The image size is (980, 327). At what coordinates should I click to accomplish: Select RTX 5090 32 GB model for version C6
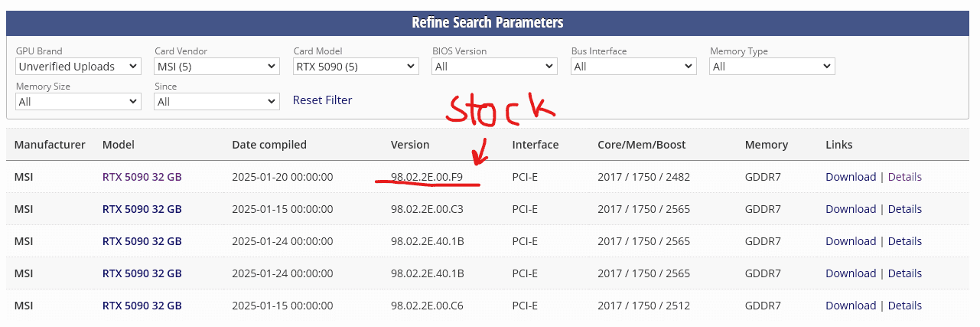(142, 306)
